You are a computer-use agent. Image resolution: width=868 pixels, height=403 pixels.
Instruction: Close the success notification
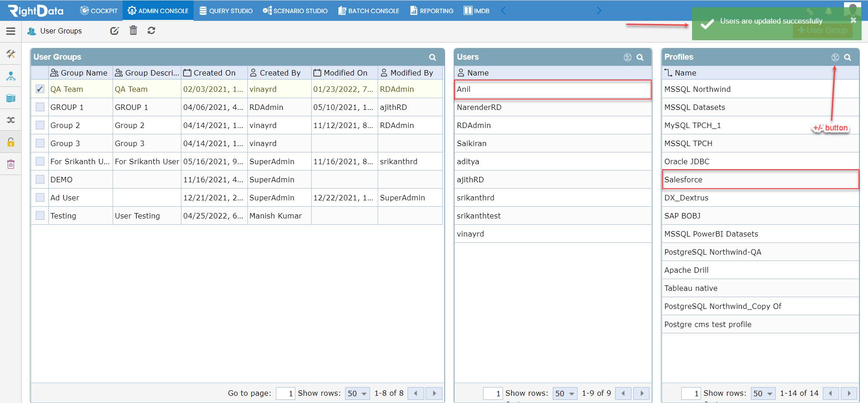click(x=853, y=20)
